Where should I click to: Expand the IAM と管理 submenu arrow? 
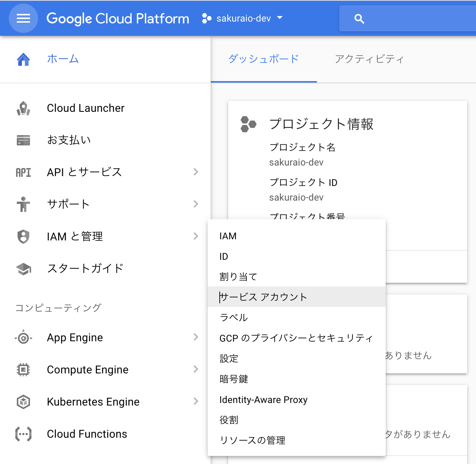[196, 236]
